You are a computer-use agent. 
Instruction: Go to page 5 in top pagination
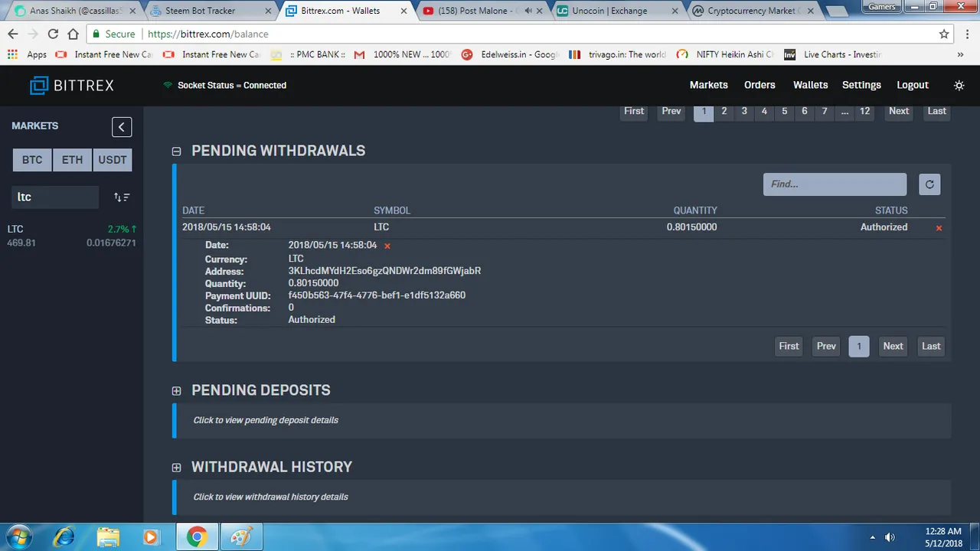pos(784,112)
